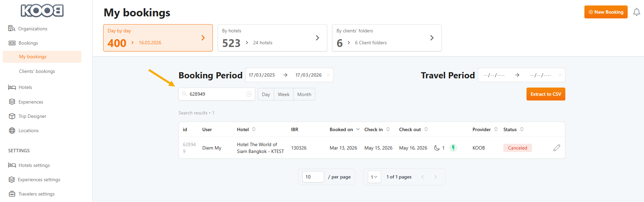Click Extract to CSV button
The height and width of the screenshot is (202, 644).
pos(546,94)
